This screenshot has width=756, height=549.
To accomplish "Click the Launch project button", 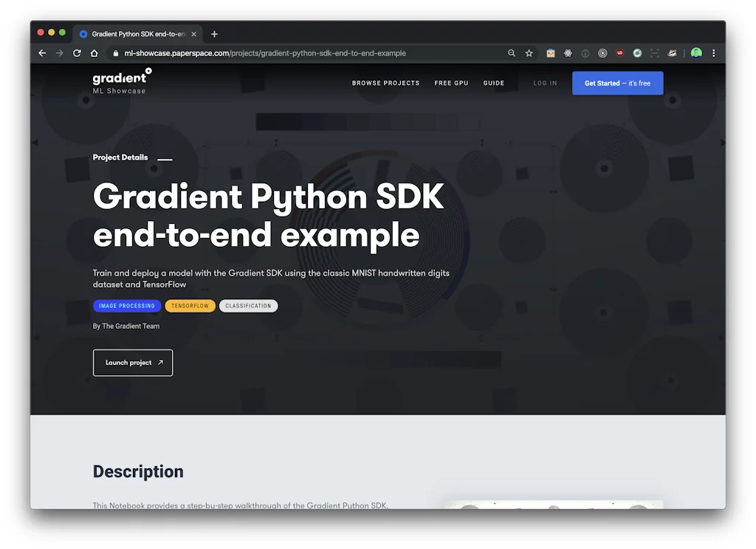I will (133, 363).
